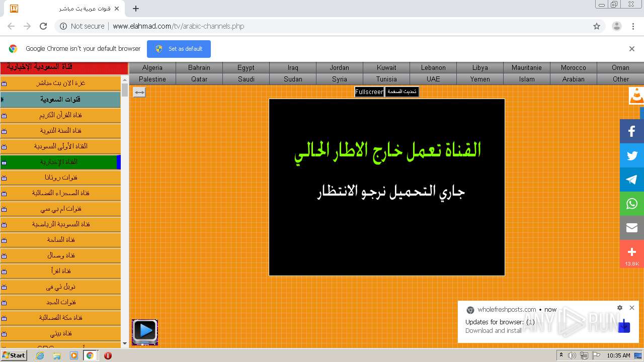Open more sharing options plus button
644x362 pixels.
pos(632,253)
